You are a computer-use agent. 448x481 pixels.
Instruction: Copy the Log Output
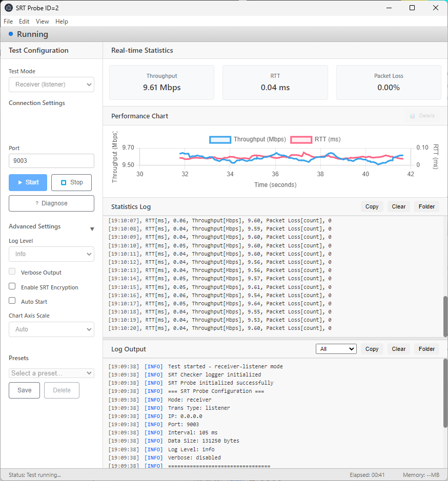coord(372,349)
